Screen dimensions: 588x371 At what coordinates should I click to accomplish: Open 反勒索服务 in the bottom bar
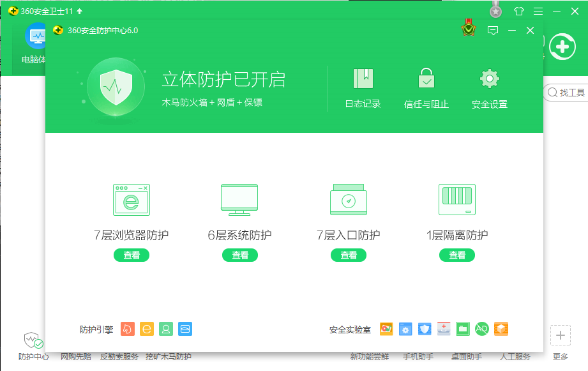tap(119, 357)
